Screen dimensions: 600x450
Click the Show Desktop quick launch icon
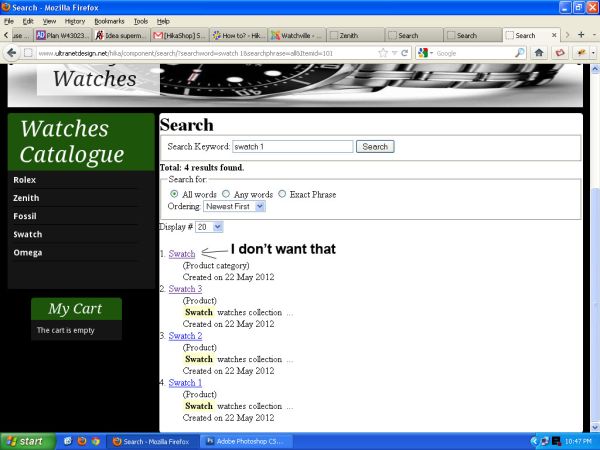point(67,442)
